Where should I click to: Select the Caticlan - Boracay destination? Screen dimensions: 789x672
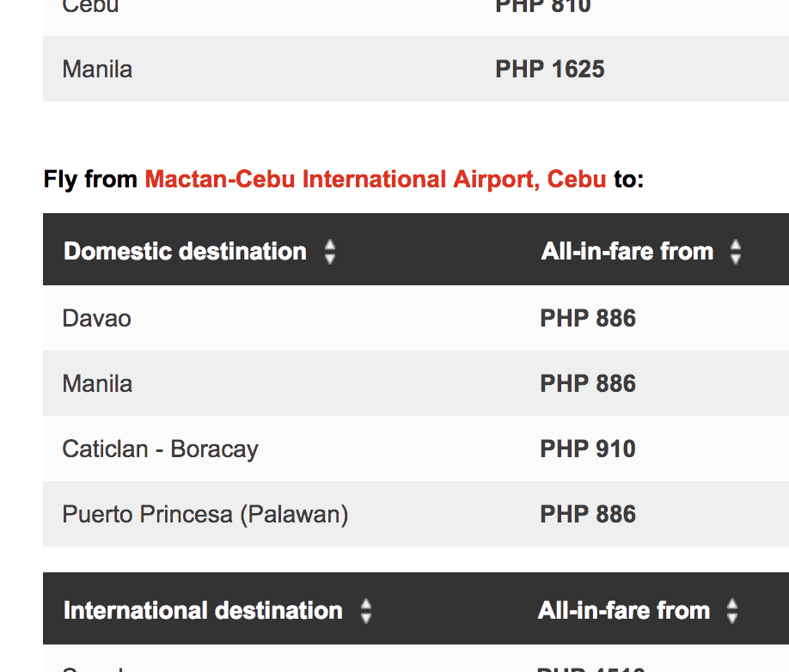[160, 449]
